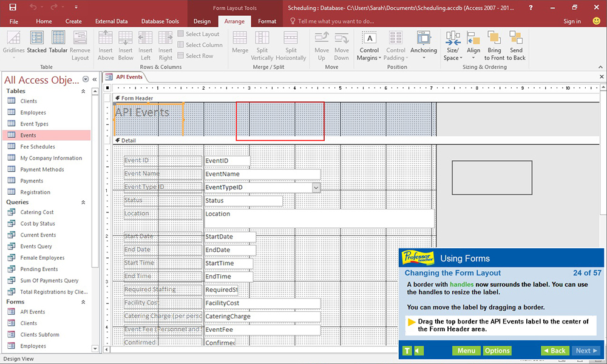Toggle the tutorial sound speaker icon
The width and height of the screenshot is (607, 364).
point(419,351)
